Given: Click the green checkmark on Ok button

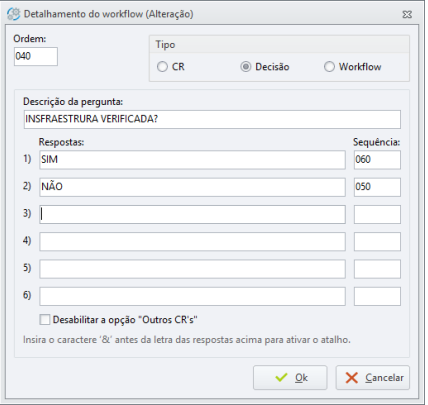Looking at the screenshot, I should (x=281, y=378).
